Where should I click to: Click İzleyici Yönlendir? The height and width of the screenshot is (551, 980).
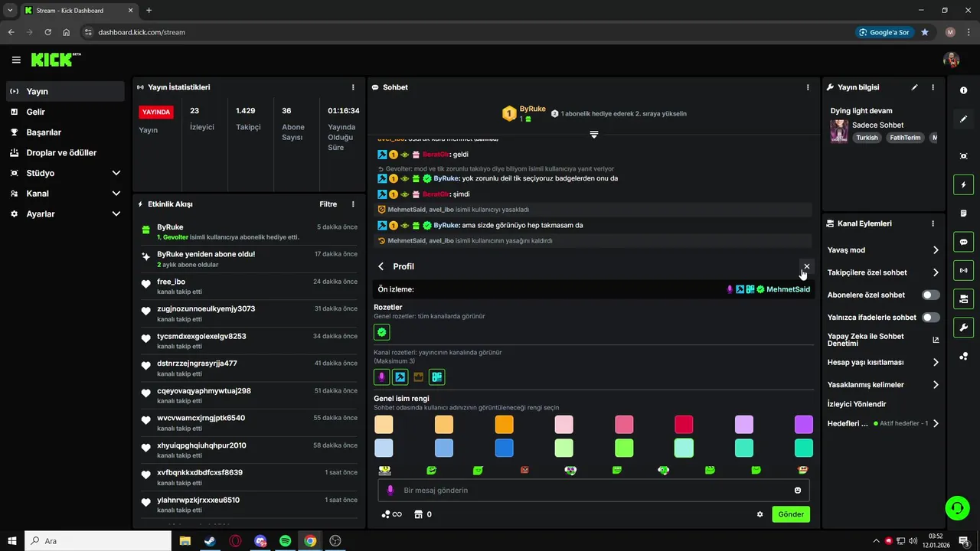tap(857, 404)
